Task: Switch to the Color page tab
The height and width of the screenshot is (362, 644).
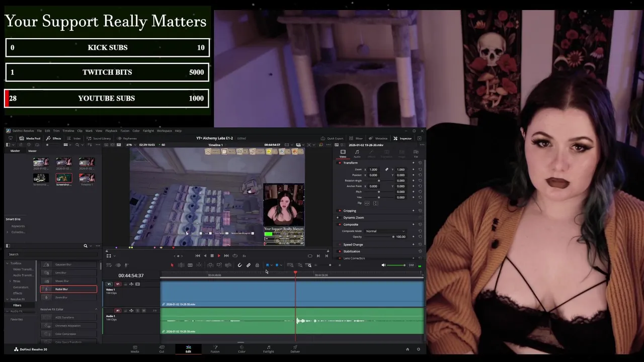Action: [x=242, y=348]
